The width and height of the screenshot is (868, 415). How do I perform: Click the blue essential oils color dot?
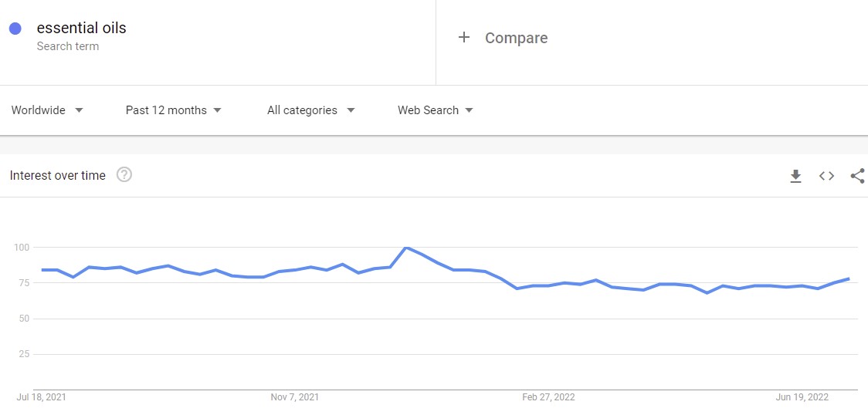pyautogui.click(x=15, y=29)
